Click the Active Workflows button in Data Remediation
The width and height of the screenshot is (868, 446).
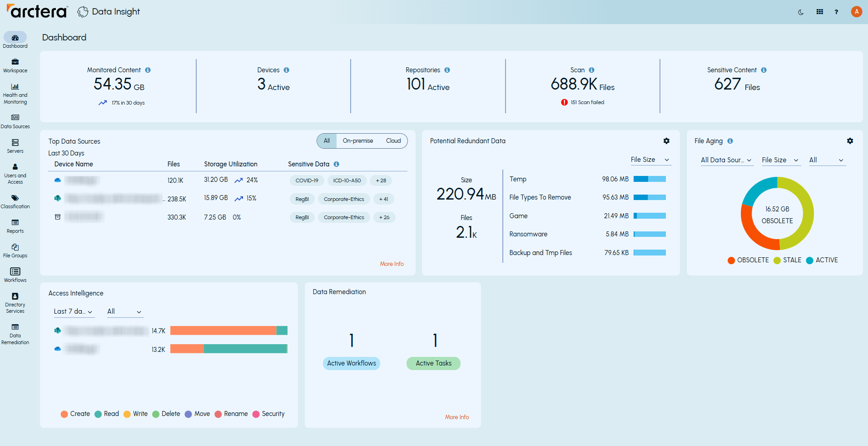(351, 363)
